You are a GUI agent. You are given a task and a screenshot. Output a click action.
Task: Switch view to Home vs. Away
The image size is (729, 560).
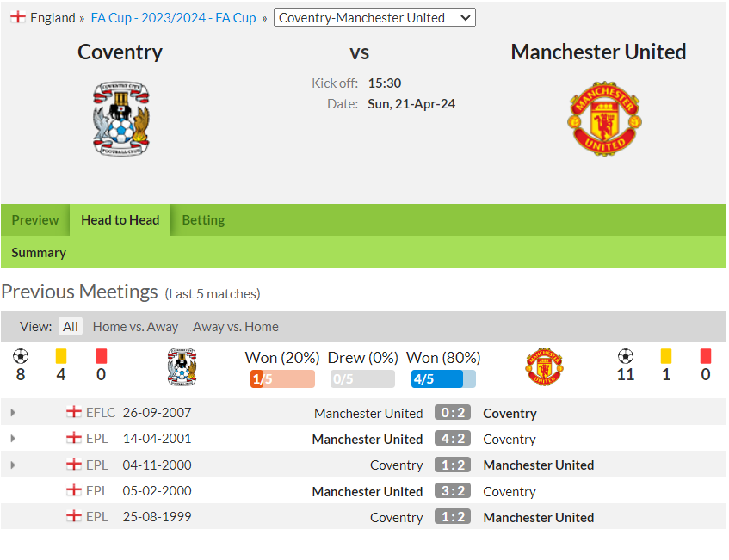click(135, 327)
